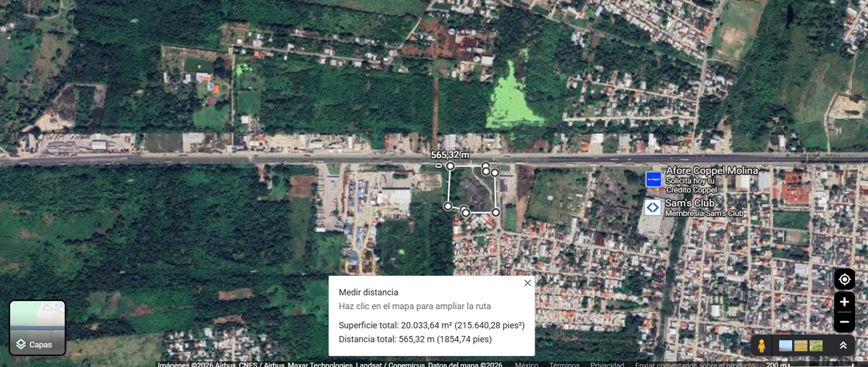Select the bottom-left corner measurement point
Viewport: 868px width, 367px height.
pos(448,206)
